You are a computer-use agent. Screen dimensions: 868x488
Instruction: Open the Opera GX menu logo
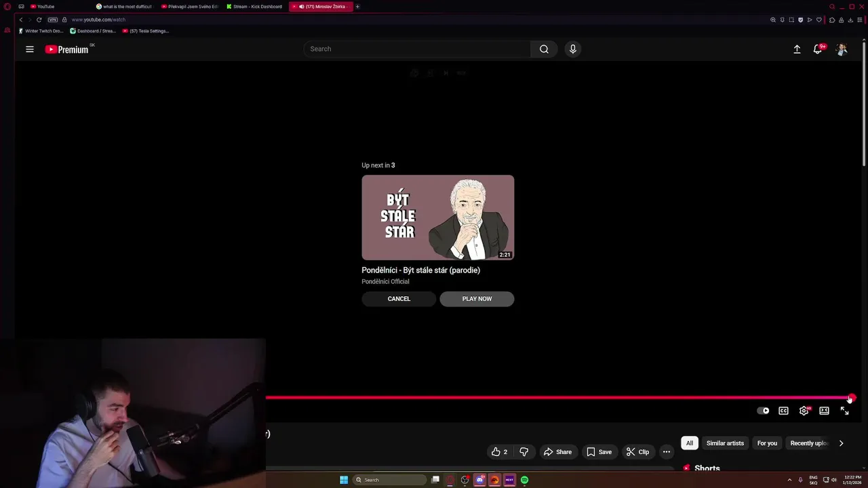tap(7, 7)
